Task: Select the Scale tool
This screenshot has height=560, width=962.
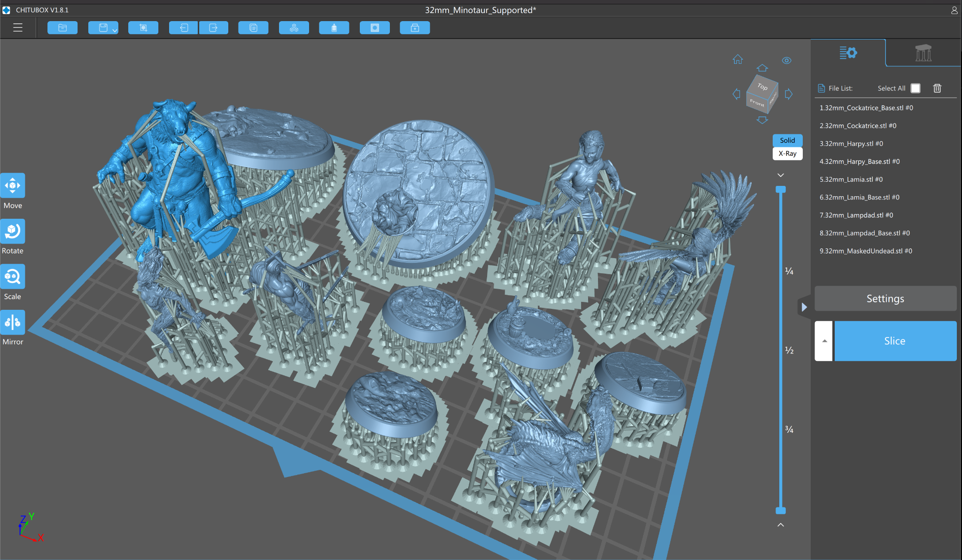Action: tap(13, 277)
